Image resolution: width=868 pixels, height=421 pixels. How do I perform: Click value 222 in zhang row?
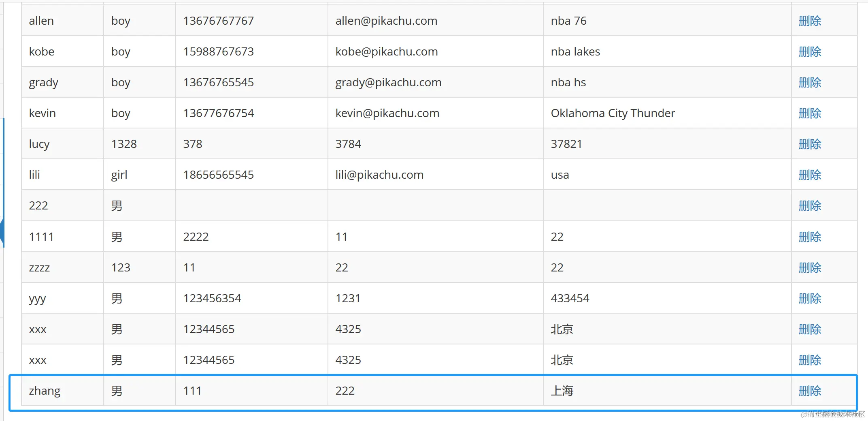[345, 391]
